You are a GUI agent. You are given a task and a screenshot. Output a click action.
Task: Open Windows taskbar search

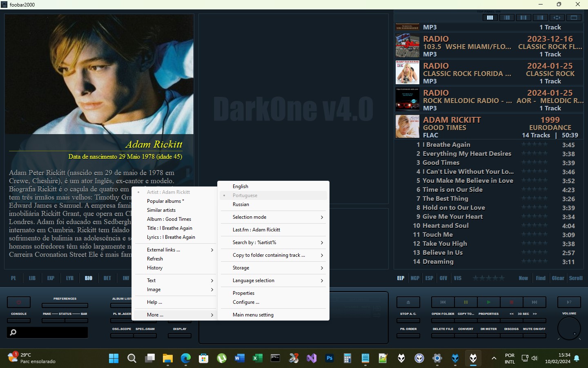pos(131,359)
